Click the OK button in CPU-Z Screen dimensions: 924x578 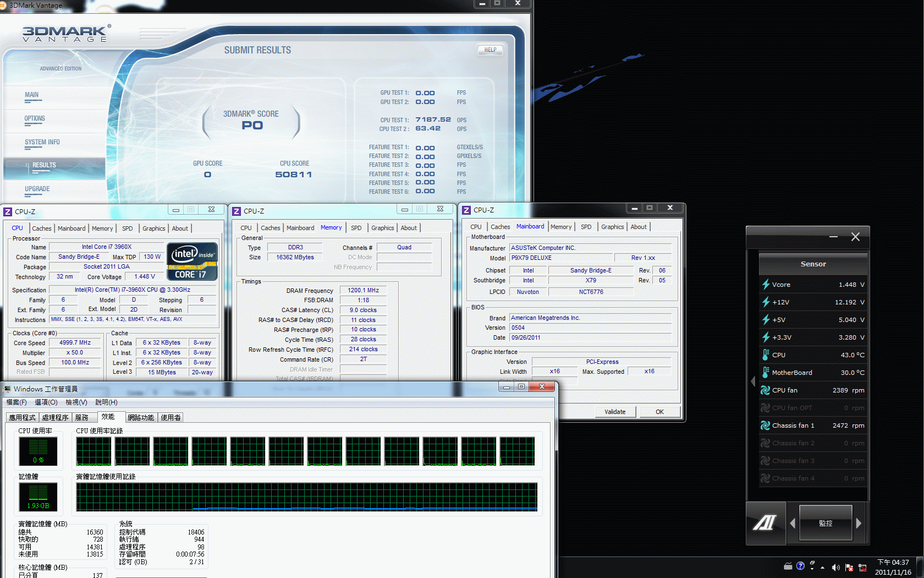click(659, 412)
